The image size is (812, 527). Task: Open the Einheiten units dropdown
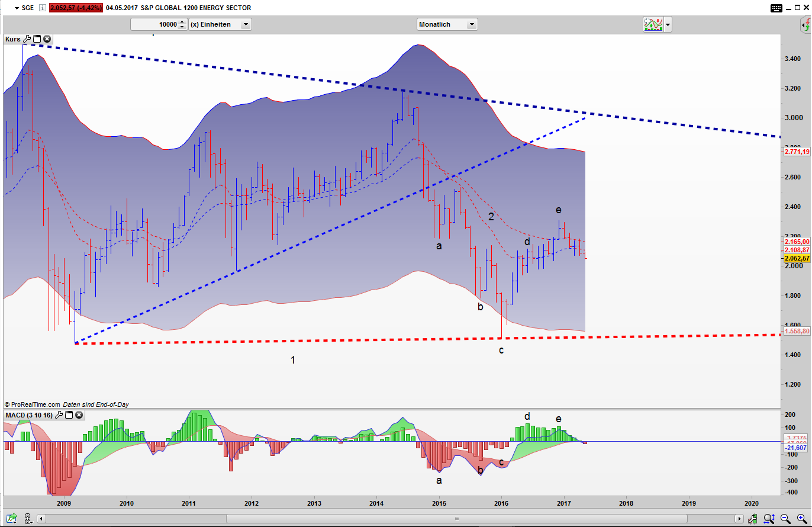pos(246,24)
